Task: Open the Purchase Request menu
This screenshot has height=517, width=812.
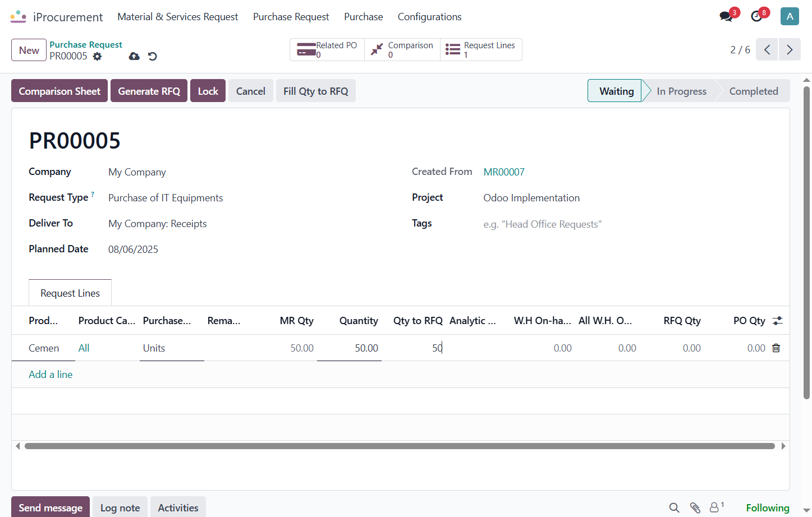Action: (x=291, y=17)
